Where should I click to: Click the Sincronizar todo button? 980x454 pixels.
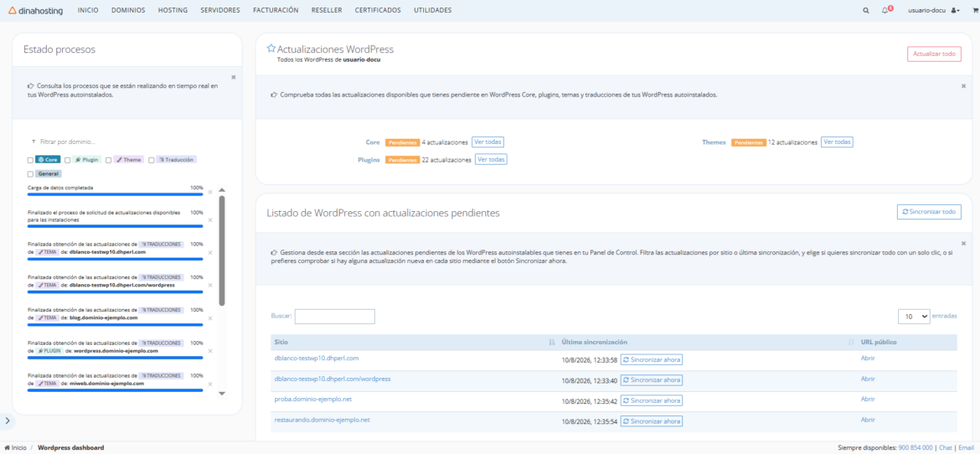pyautogui.click(x=929, y=212)
